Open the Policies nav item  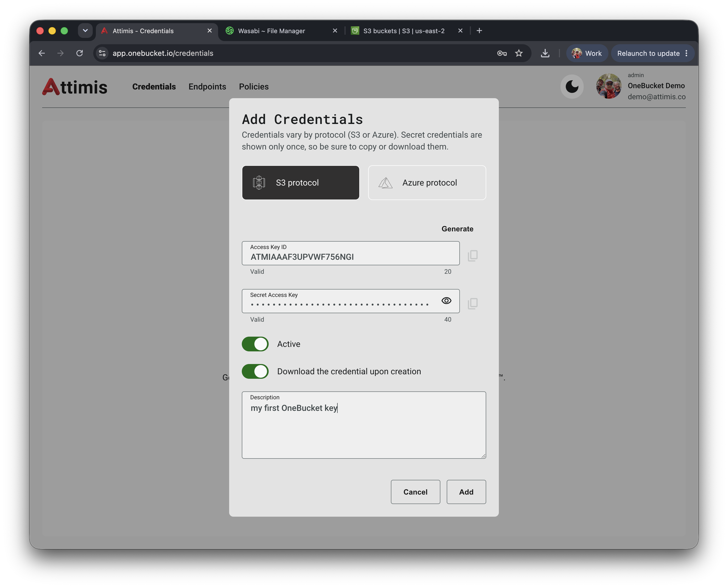pyautogui.click(x=254, y=87)
